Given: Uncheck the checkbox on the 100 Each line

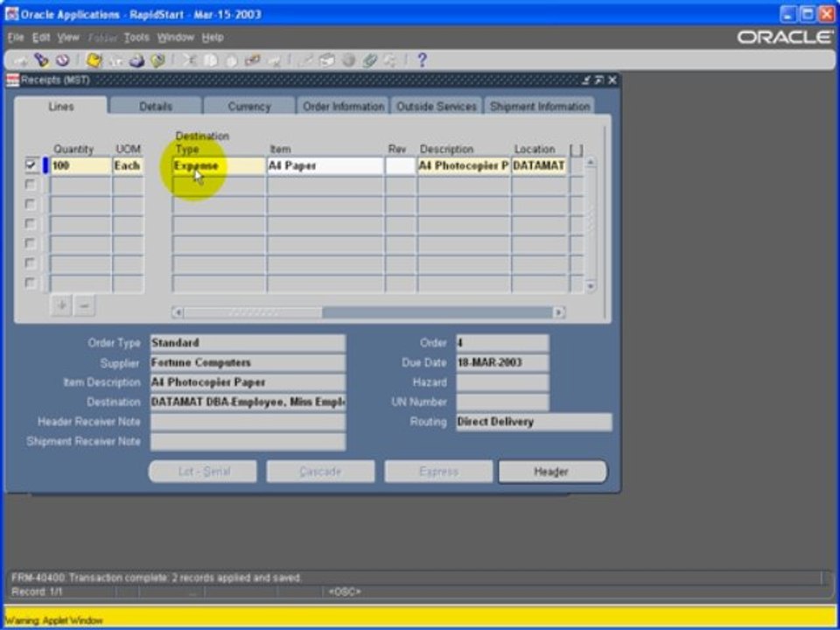Looking at the screenshot, I should tap(31, 165).
